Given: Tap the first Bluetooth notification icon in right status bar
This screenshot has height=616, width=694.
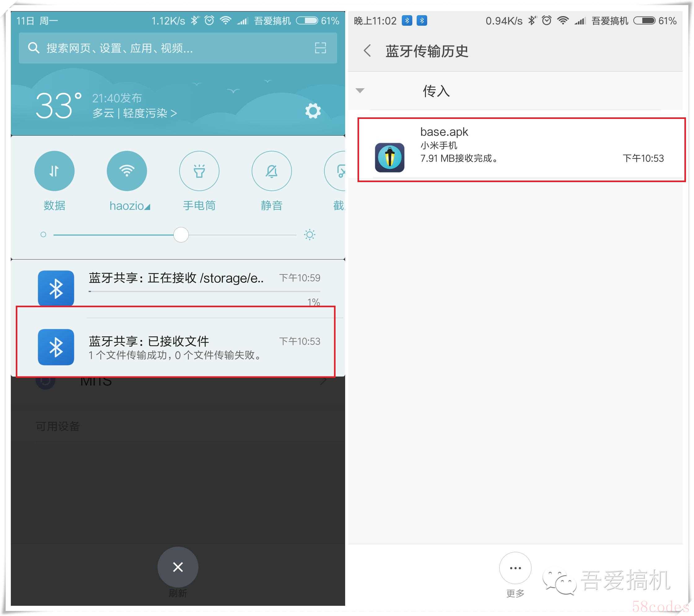Looking at the screenshot, I should click(x=407, y=21).
